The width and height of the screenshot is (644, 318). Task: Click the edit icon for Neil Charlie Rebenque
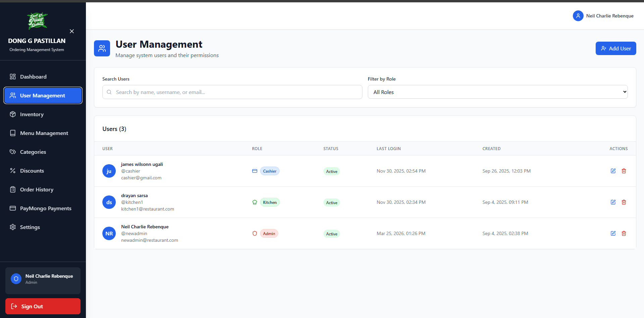click(x=613, y=233)
